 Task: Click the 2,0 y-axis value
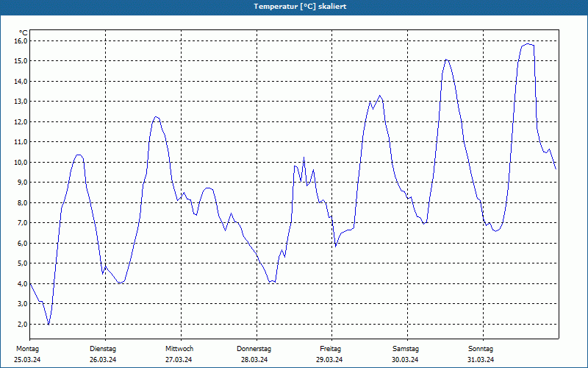click(23, 324)
